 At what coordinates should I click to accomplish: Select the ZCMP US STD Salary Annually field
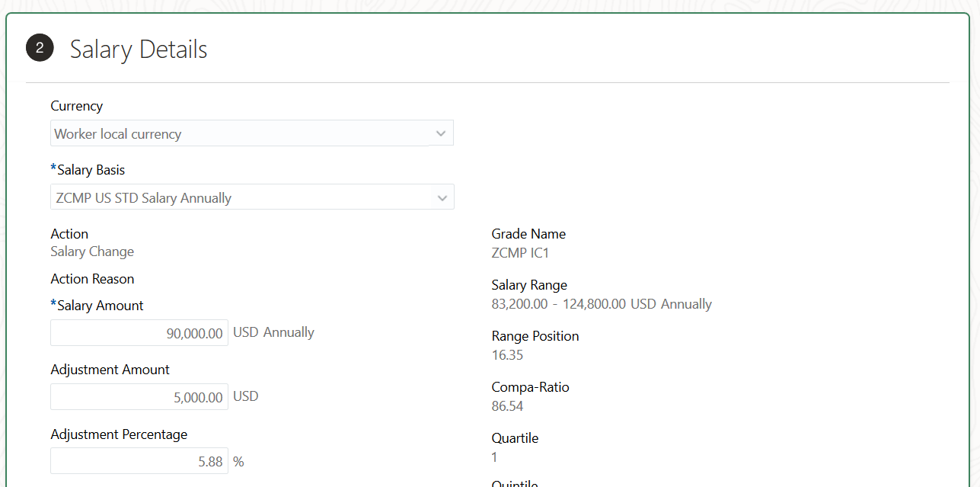coord(240,197)
